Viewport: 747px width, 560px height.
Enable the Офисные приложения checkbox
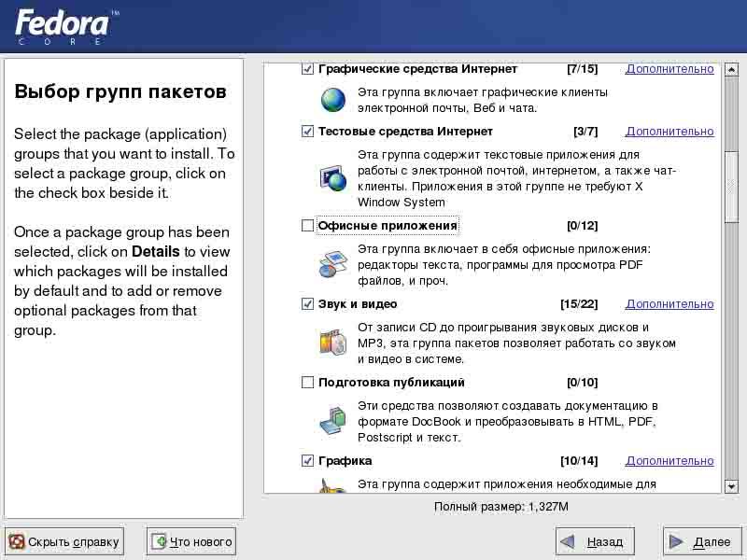pos(308,226)
